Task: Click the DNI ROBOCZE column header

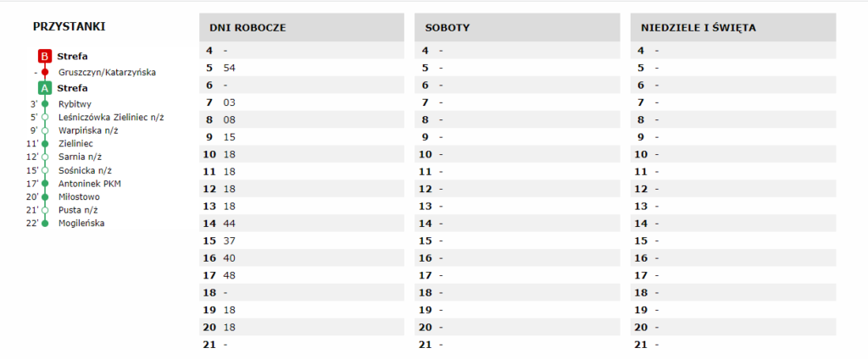Action: 248,27
